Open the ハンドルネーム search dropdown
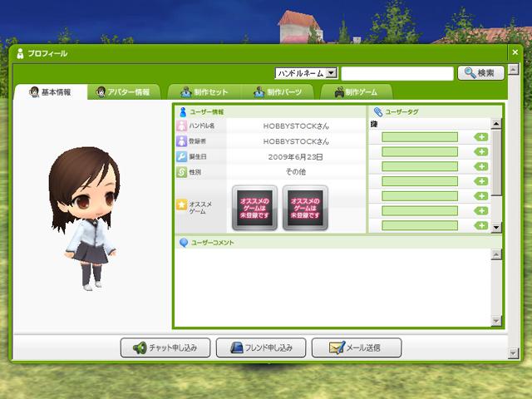 coord(306,73)
